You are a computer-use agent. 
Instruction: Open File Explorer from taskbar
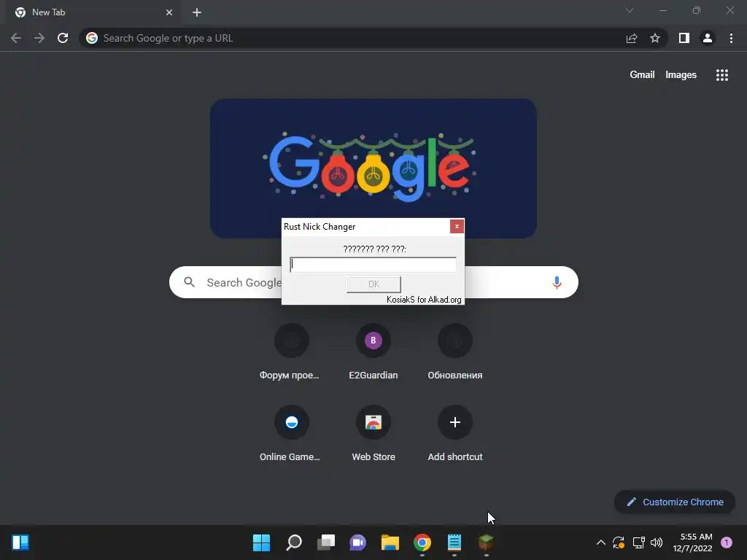tap(390, 542)
